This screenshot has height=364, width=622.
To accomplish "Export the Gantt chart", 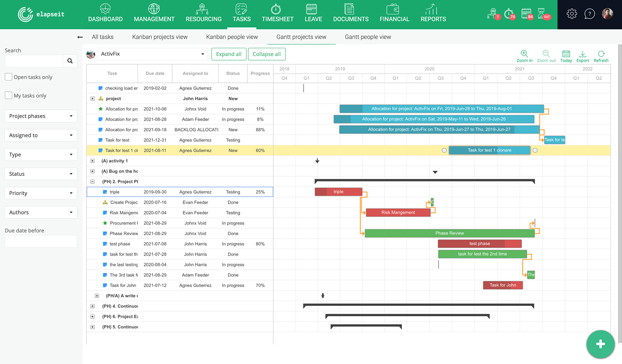I will point(583,54).
